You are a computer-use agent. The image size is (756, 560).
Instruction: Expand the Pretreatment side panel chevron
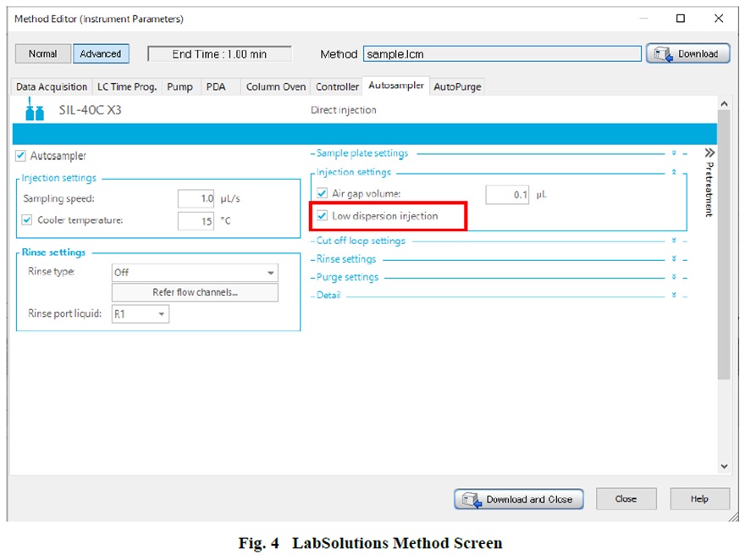click(x=709, y=152)
